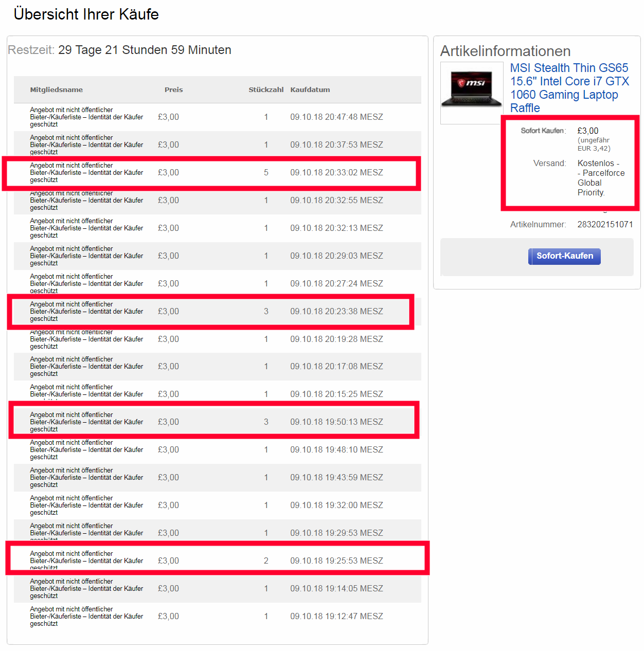644x651 pixels.
Task: Click quantity 1 in the 20:47:48 row
Action: [266, 117]
